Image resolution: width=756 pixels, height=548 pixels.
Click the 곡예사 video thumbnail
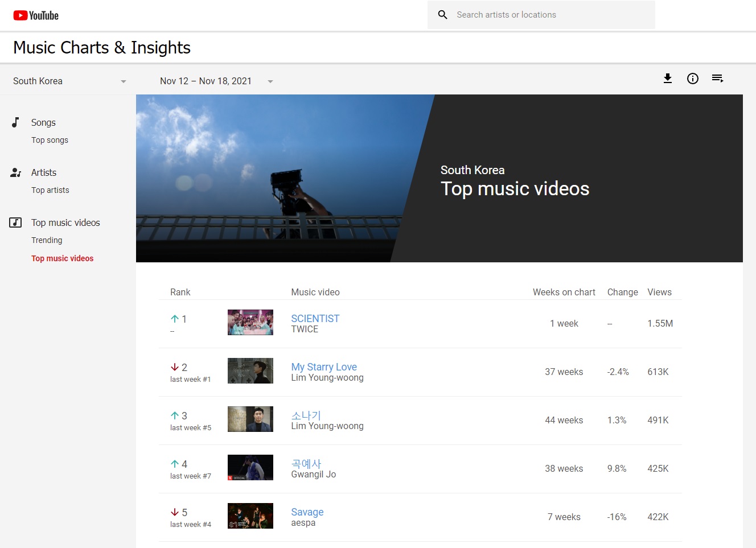point(250,467)
